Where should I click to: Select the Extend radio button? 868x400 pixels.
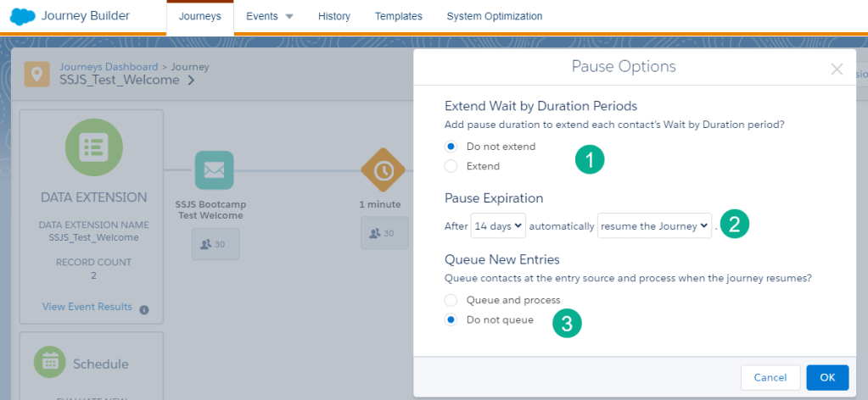click(x=451, y=166)
